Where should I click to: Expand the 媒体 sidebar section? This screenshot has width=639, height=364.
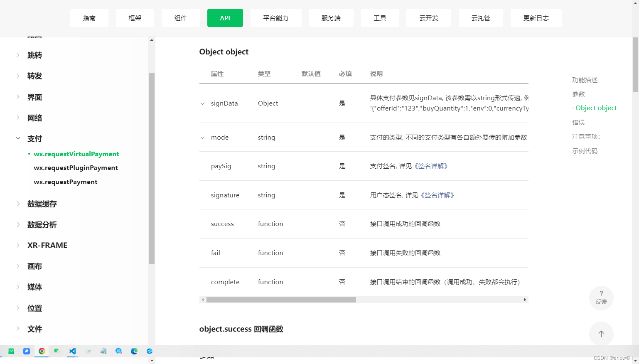pos(18,287)
